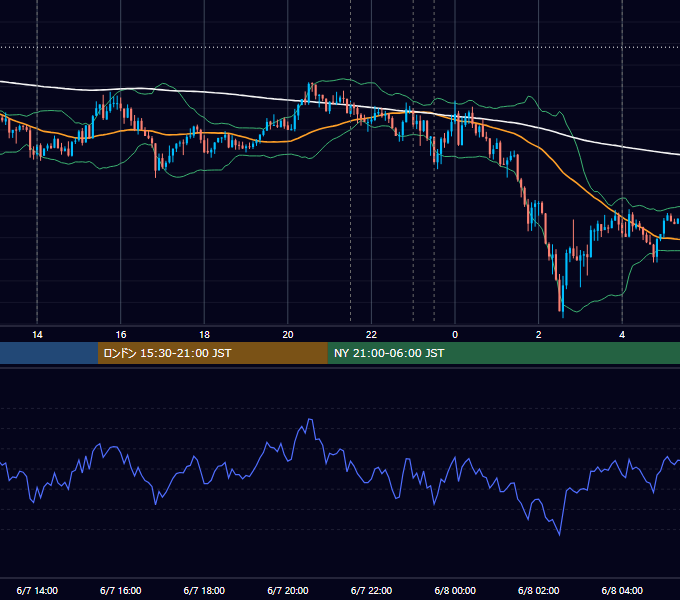Viewport: 680px width, 600px height.
Task: Click the hour label 14 on price chart axis
Action: click(37, 335)
